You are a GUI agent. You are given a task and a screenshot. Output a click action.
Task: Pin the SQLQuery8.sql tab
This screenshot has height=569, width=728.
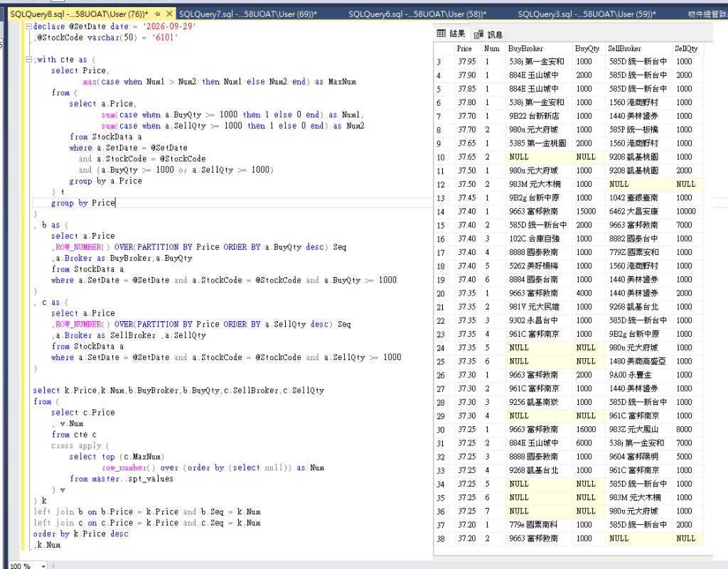tap(157, 14)
